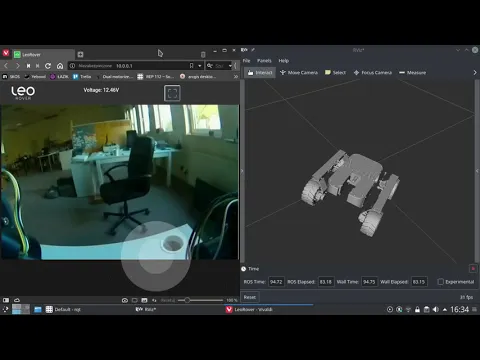Expand hidden system tray icons arrow
This screenshot has height=360, width=480.
[444, 310]
